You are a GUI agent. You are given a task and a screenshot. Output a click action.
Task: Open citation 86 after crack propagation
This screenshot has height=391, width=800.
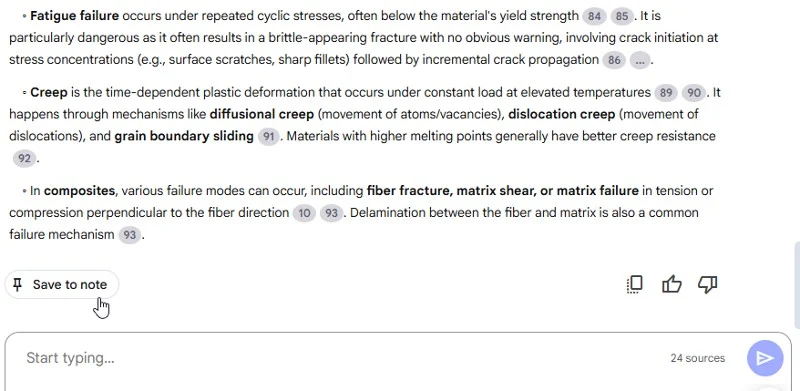click(x=614, y=60)
